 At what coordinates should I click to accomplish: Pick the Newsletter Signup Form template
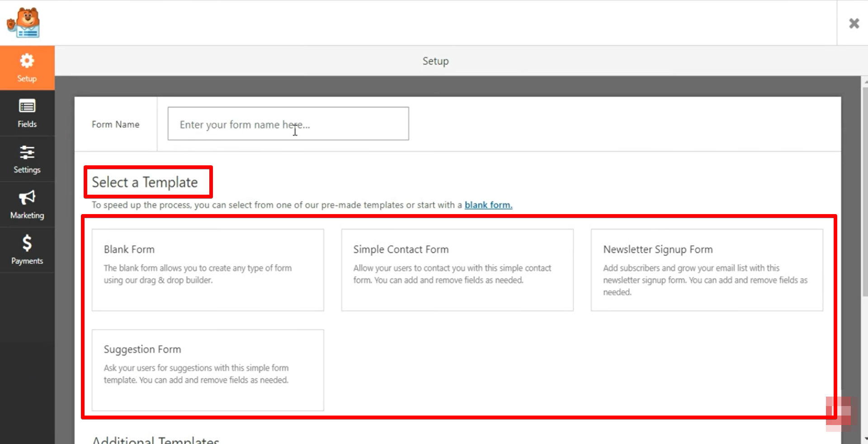click(707, 270)
